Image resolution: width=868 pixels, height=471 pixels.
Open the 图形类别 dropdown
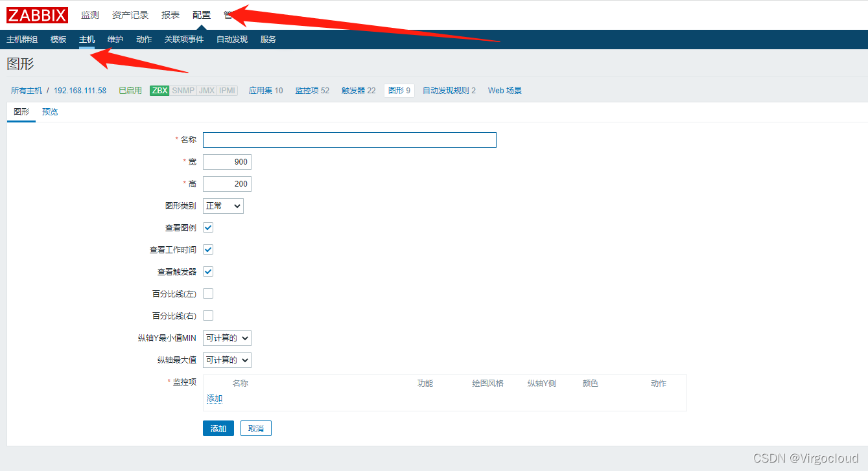pos(223,205)
